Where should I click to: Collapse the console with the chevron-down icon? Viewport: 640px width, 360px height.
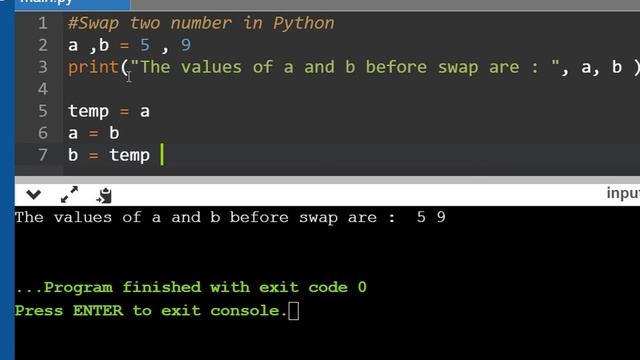point(33,195)
